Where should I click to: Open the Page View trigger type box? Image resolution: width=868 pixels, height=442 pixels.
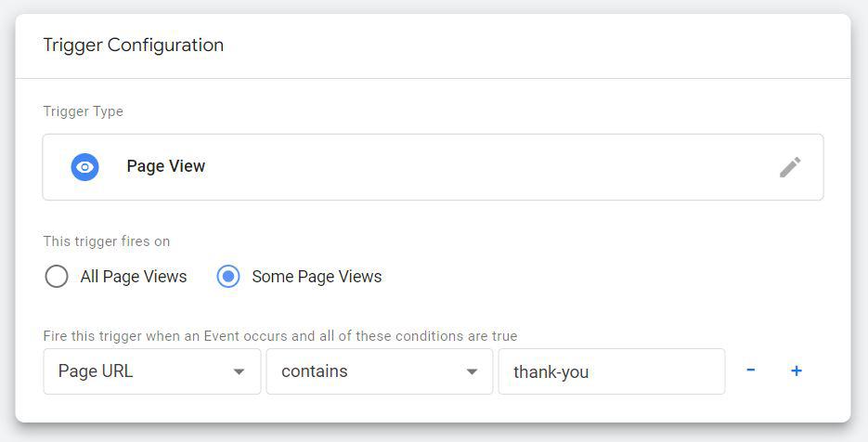[433, 167]
